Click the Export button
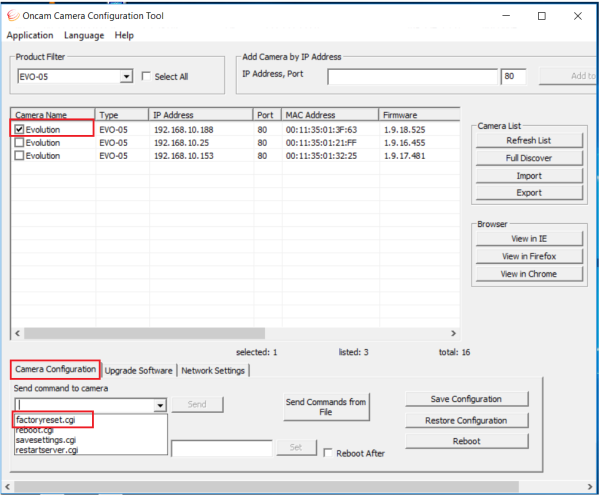The width and height of the screenshot is (600, 497). pyautogui.click(x=529, y=192)
